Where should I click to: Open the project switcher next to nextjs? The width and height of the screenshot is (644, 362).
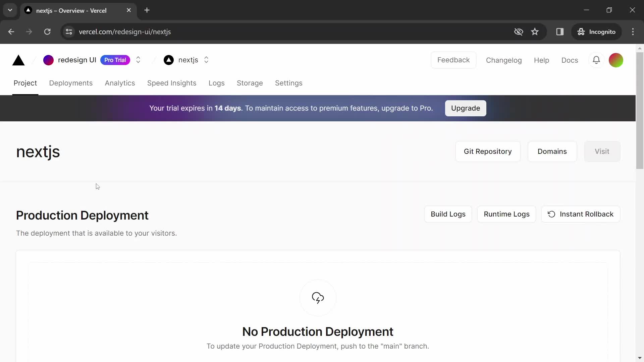click(206, 60)
